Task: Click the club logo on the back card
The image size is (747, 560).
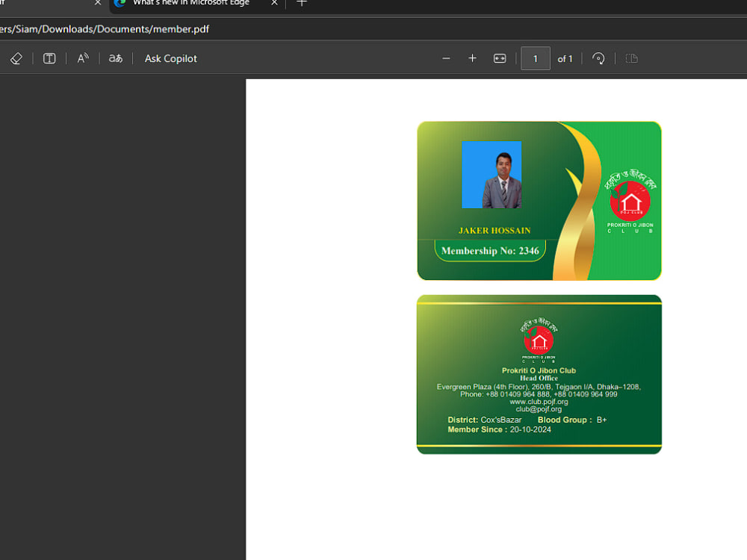Action: (x=539, y=340)
